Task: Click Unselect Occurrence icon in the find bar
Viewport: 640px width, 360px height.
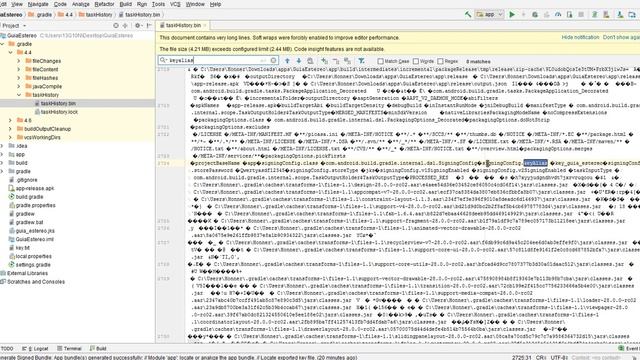Action: [x=336, y=60]
